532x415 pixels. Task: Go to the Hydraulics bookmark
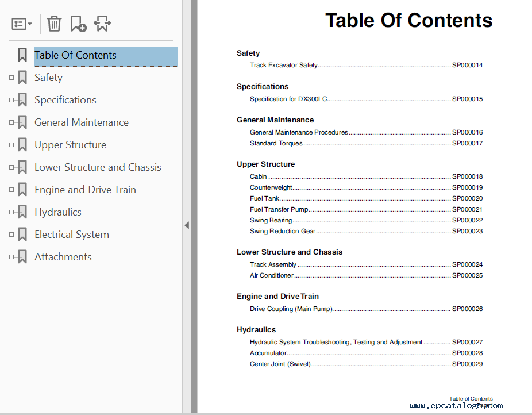tap(58, 212)
